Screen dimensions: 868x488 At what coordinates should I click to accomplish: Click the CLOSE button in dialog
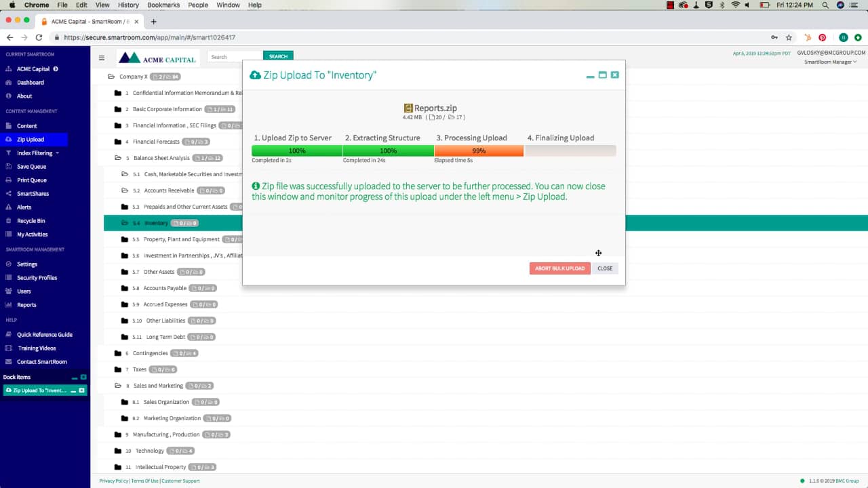tap(605, 268)
